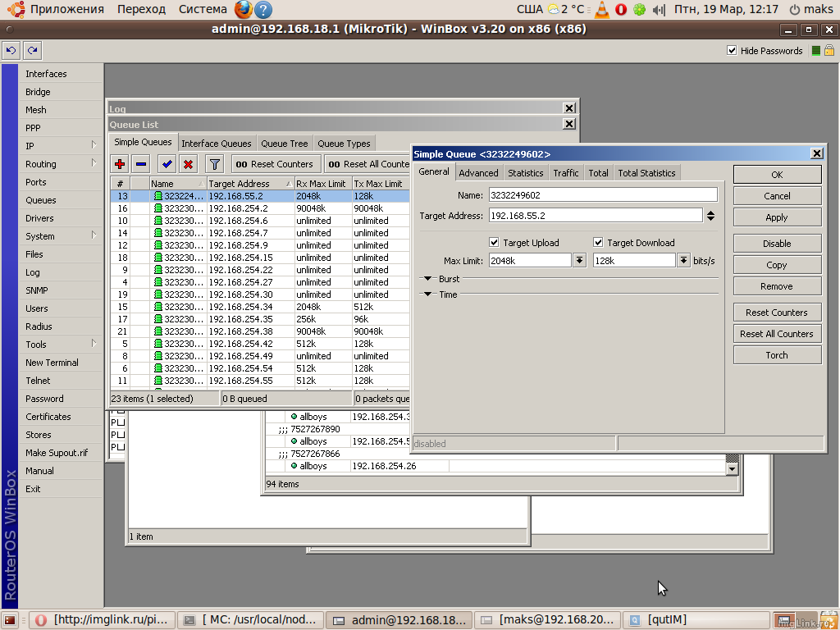
Task: Open Interfaces from the sidebar menu
Action: click(60, 74)
